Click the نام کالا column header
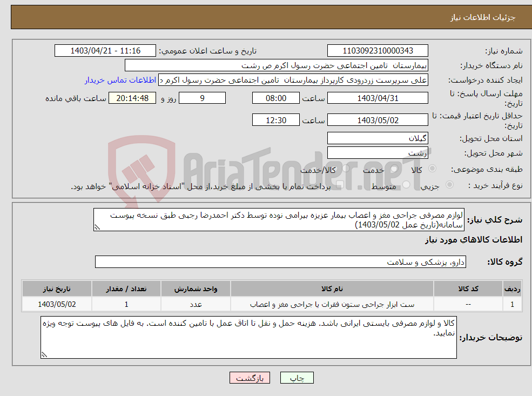The image size is (532, 396). pos(332,289)
